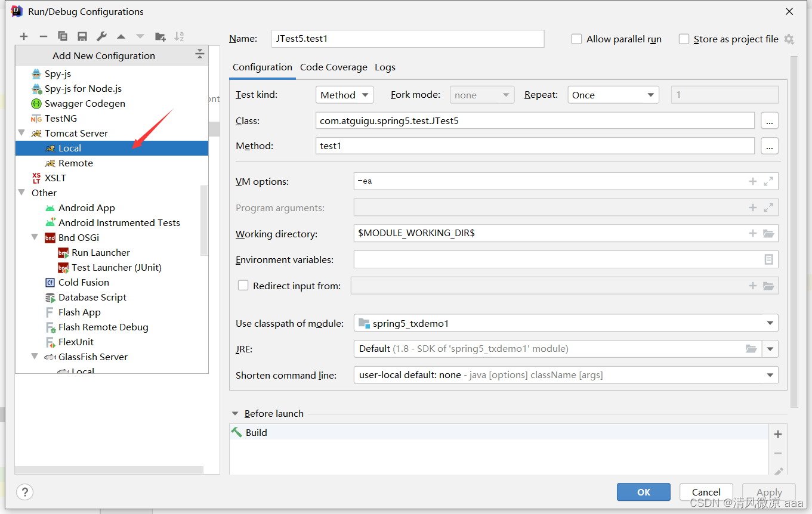Toggle Store as project file checkbox
This screenshot has width=812, height=514.
pos(684,39)
